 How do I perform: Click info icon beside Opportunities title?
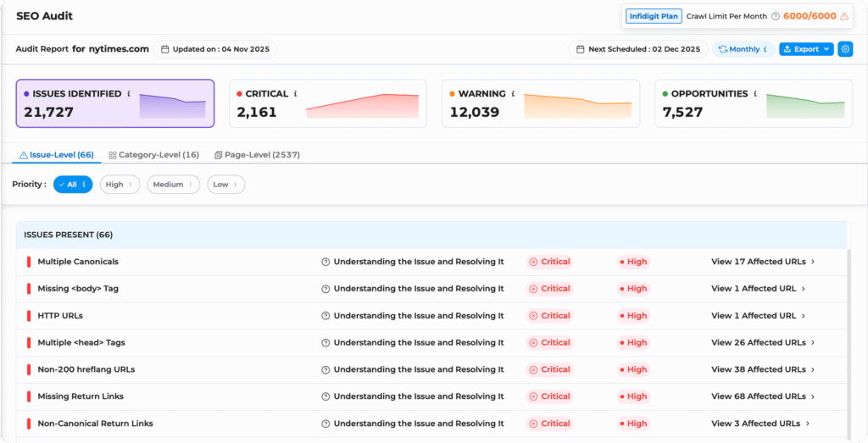pos(755,94)
